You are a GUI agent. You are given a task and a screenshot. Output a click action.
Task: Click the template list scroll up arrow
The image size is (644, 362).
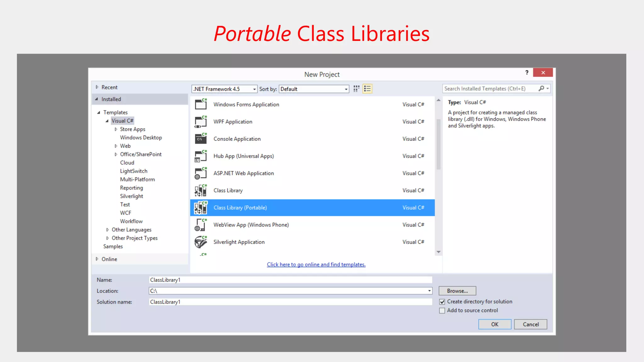click(x=438, y=100)
